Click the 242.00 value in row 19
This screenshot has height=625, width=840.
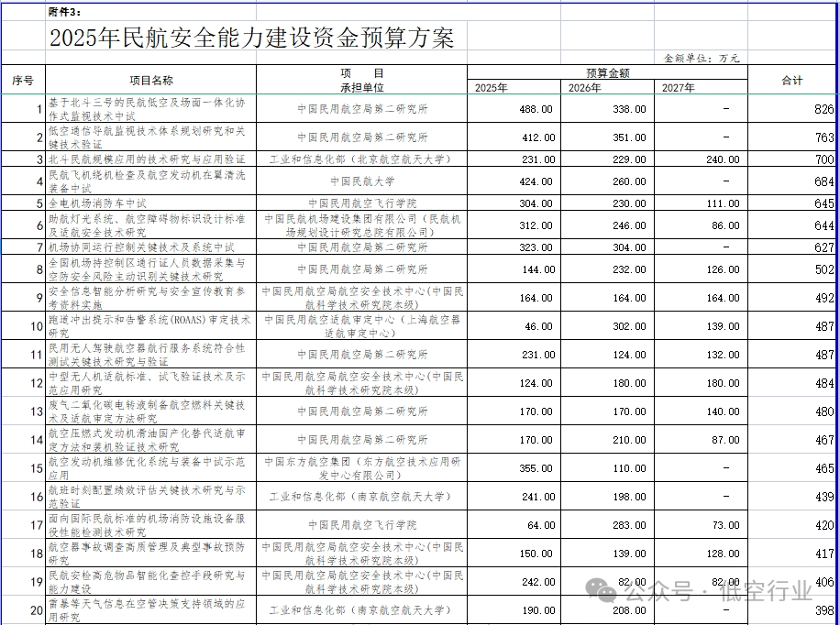(x=514, y=581)
